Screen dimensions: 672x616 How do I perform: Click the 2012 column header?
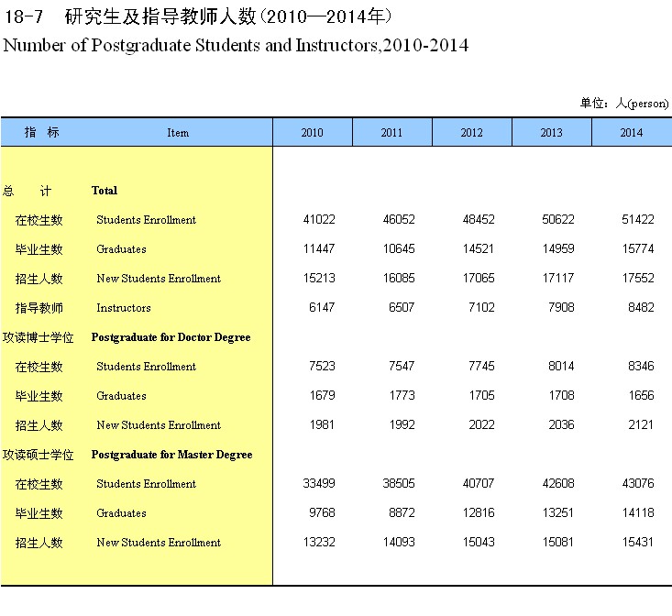click(471, 133)
